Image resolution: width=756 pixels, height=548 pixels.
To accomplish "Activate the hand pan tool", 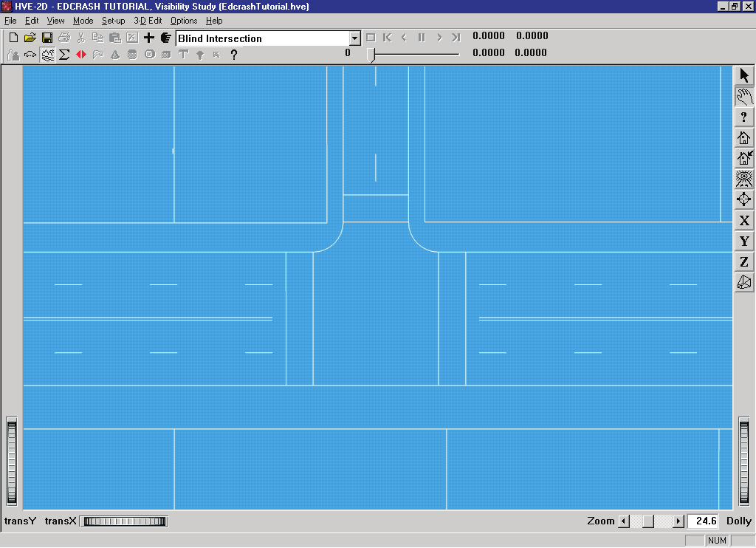I will tap(744, 97).
